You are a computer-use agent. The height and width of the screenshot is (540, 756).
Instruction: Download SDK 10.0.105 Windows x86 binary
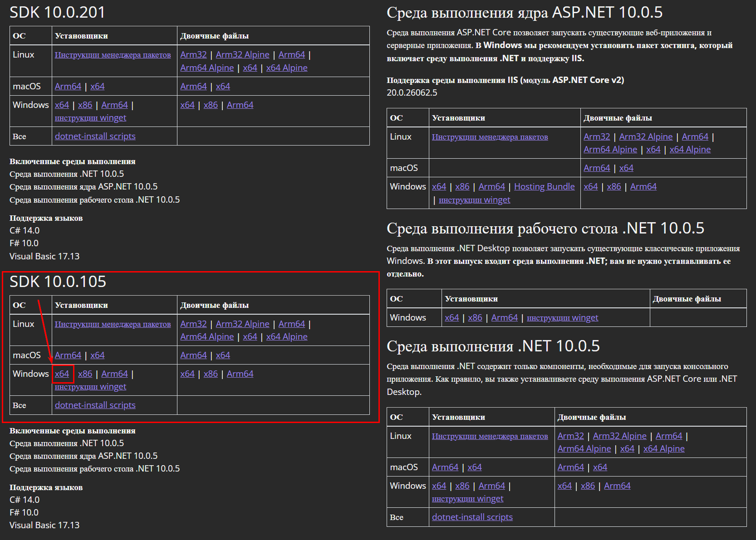[x=211, y=374]
